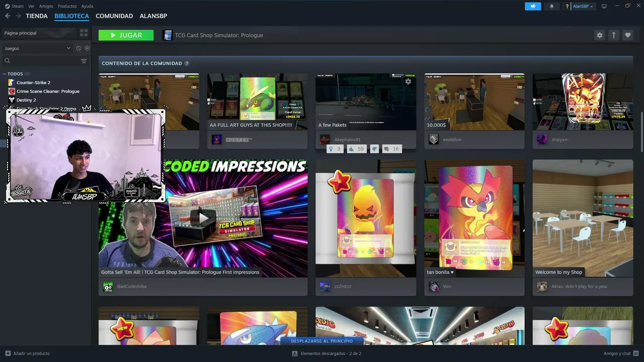Add the game to favorites with heart icon
Screen dimensions: 644x362
point(627,35)
